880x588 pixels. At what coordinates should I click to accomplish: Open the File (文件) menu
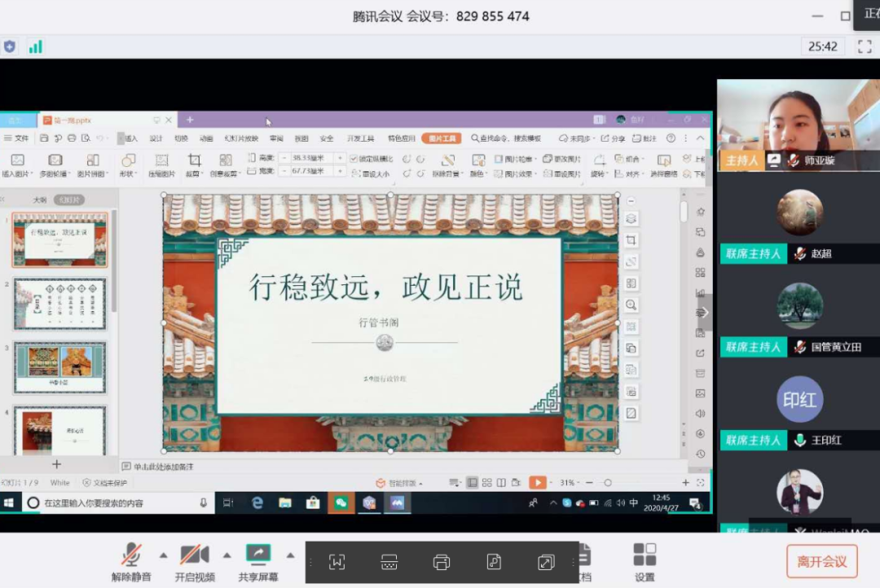point(16,138)
